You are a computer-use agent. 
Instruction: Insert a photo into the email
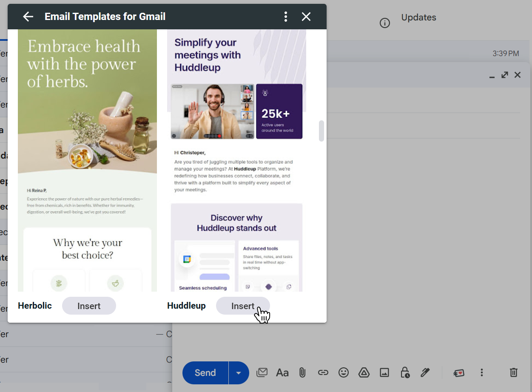click(384, 372)
